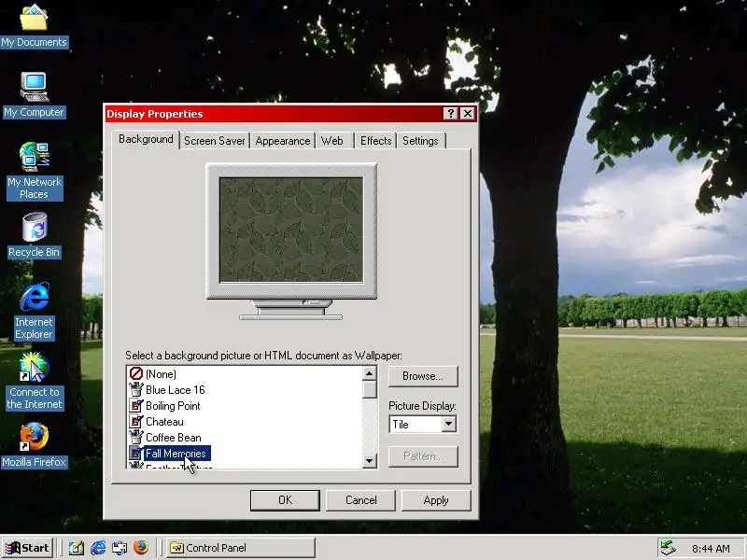The height and width of the screenshot is (560, 747).
Task: Click the Cancel button
Action: (360, 500)
